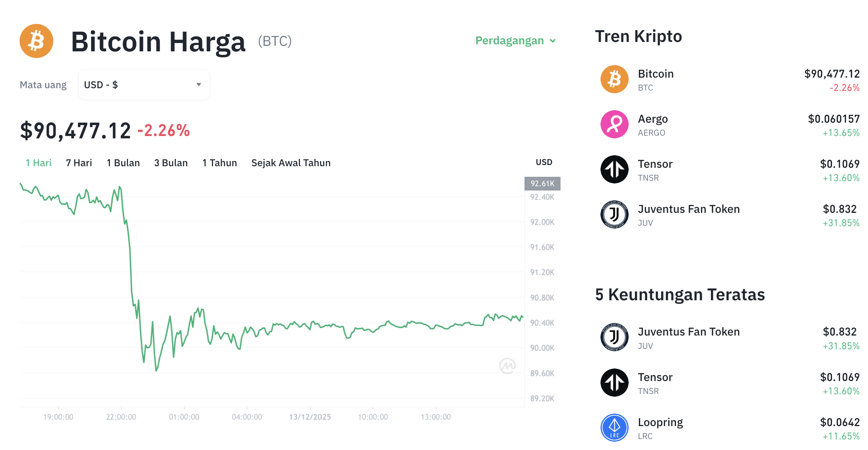Click the 92.61K price axis label

542,183
